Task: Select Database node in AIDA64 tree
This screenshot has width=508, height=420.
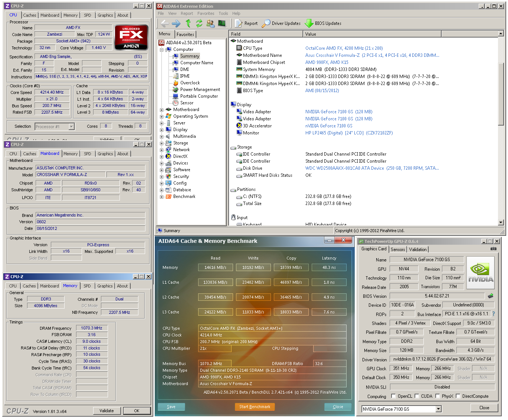Action: coord(178,190)
